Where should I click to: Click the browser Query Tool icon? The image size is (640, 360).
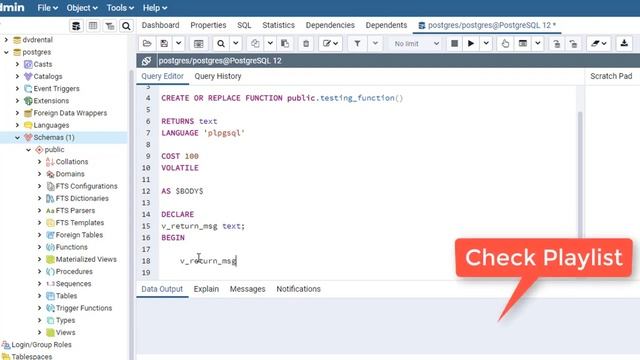coord(76,26)
